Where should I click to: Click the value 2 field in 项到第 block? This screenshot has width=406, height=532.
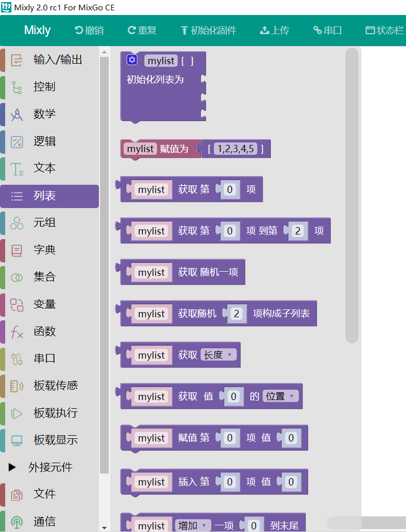tap(298, 231)
